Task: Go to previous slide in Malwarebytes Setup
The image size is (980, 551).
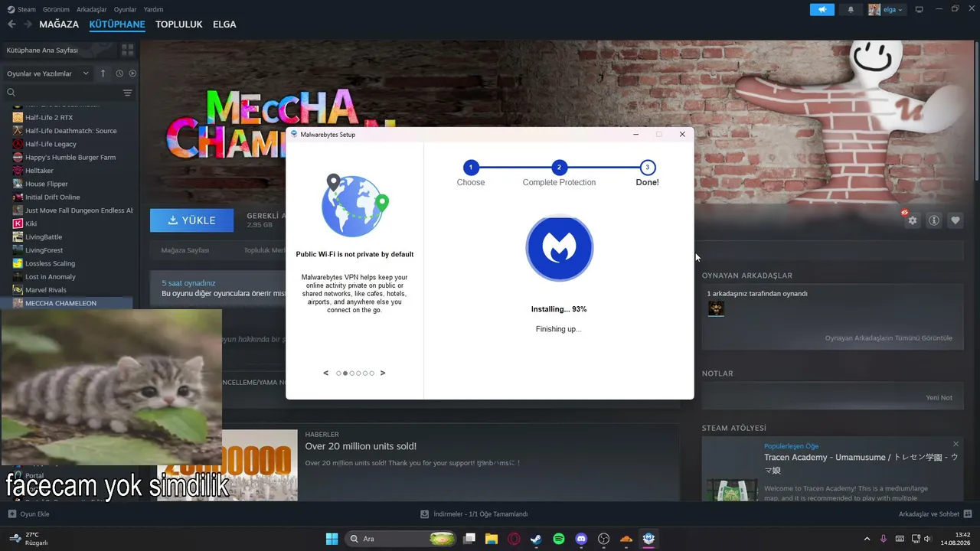Action: click(326, 373)
